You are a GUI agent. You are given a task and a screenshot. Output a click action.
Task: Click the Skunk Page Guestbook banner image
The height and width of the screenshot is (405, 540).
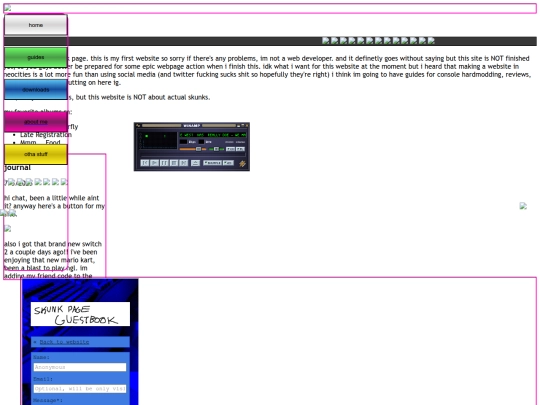tap(80, 314)
